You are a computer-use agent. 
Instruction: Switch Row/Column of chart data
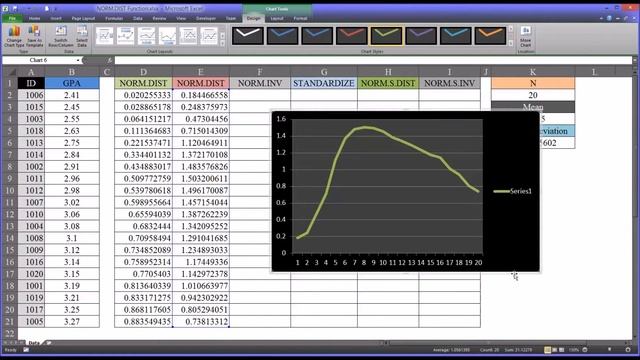click(x=61, y=36)
